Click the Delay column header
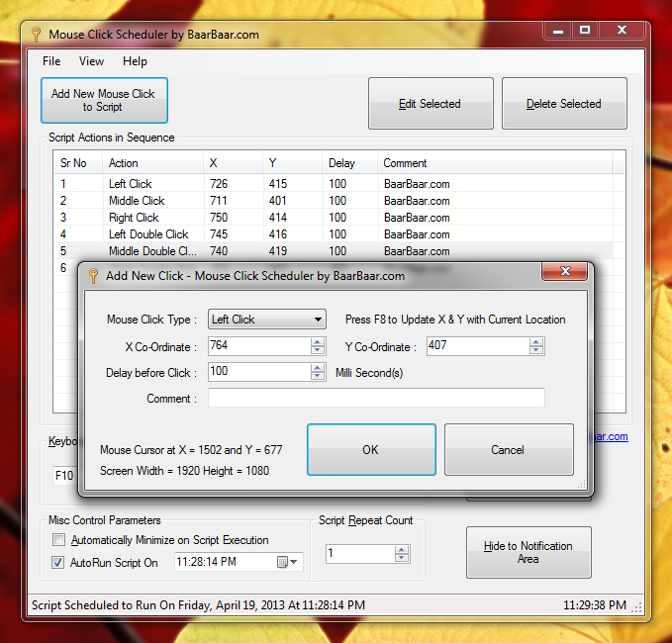Viewport: 672px width, 643px height. tap(350, 163)
